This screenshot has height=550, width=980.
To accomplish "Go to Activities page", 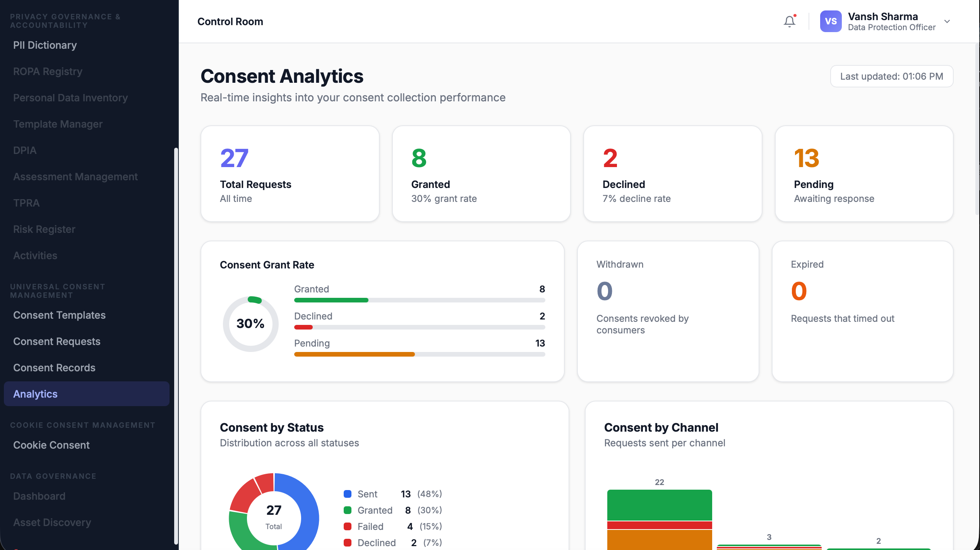I will [x=35, y=256].
